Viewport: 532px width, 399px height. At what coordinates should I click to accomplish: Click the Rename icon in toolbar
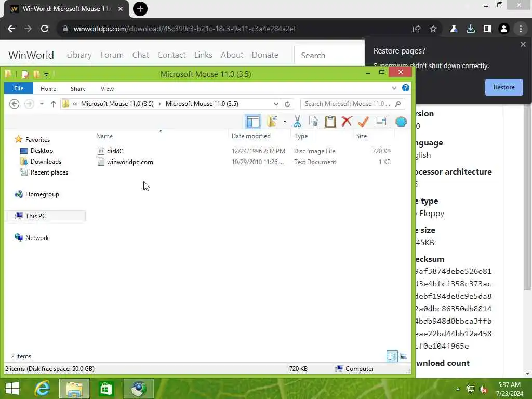click(380, 122)
